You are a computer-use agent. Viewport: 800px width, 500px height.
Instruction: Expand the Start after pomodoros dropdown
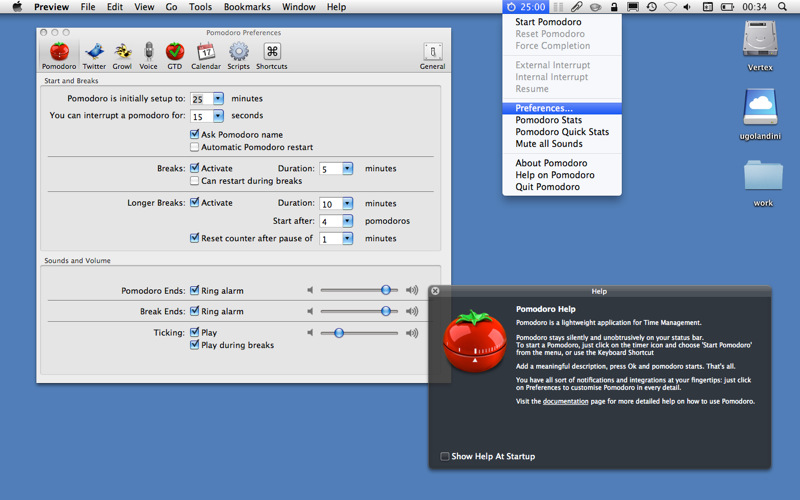coord(348,221)
